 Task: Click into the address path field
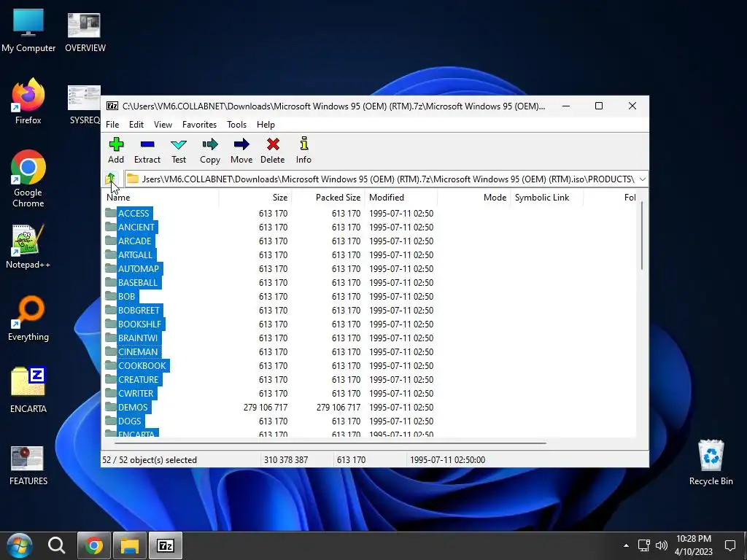[381, 179]
